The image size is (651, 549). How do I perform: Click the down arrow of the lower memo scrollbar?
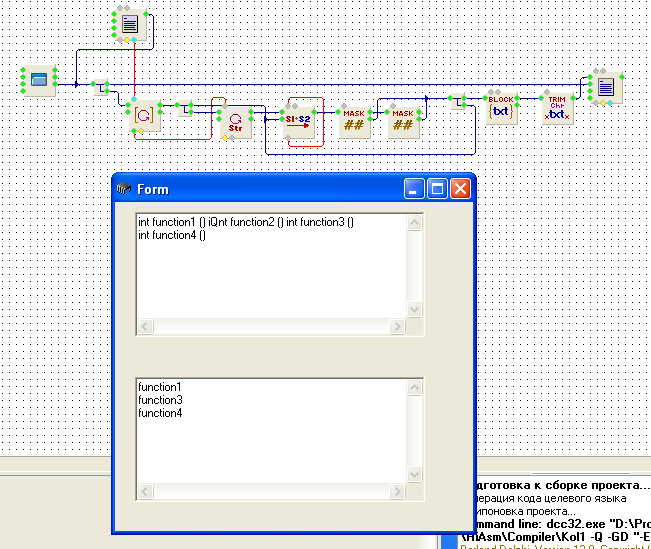[x=415, y=474]
